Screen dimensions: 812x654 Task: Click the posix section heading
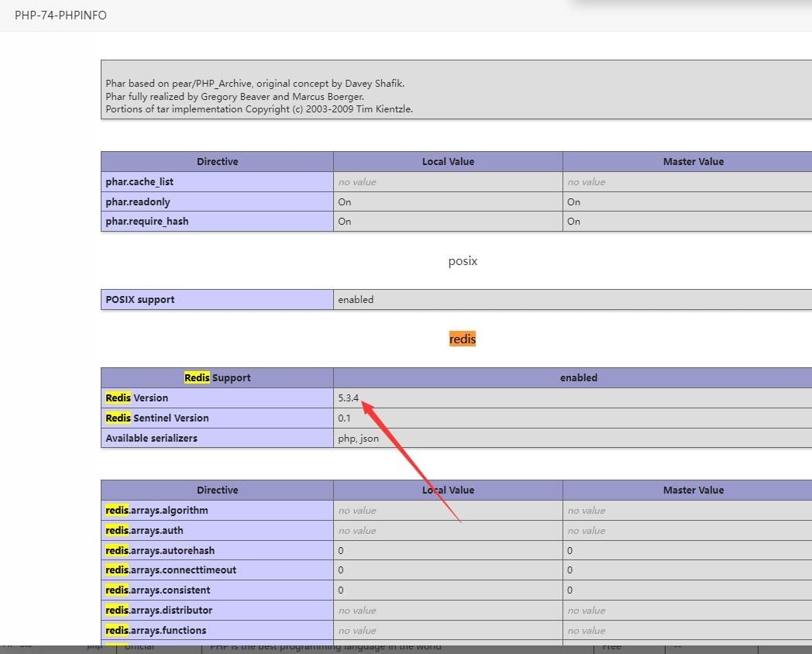(x=463, y=261)
